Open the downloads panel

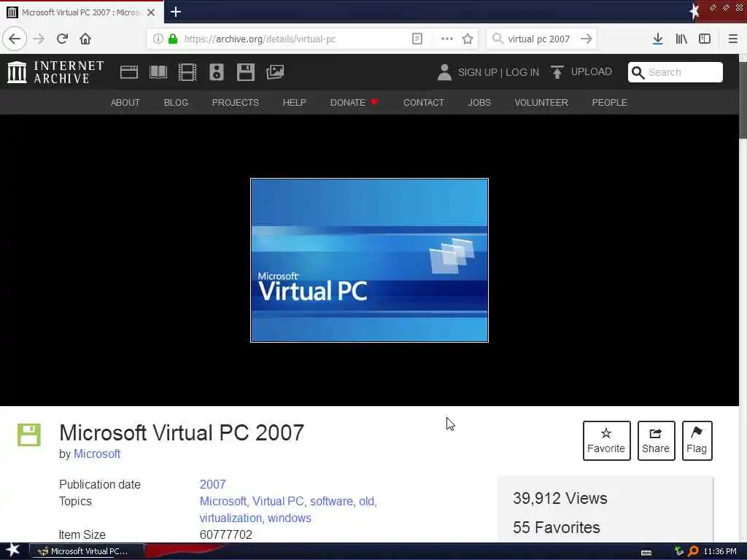point(658,39)
